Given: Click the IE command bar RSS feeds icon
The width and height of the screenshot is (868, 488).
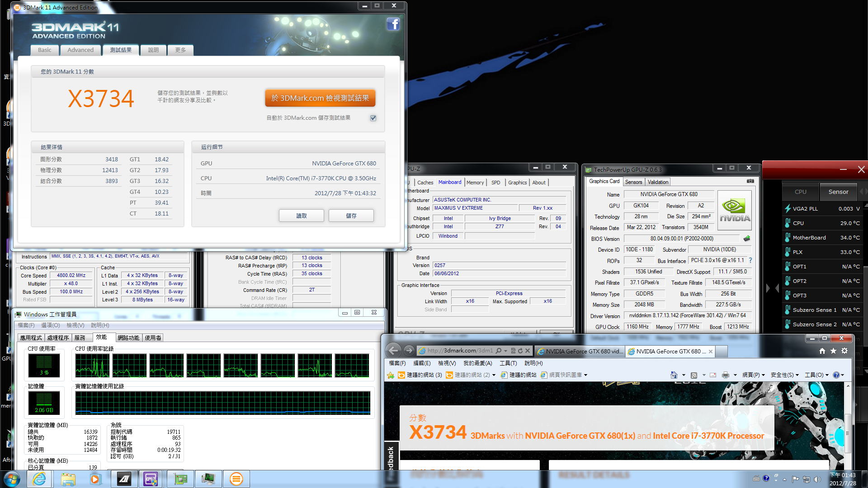Looking at the screenshot, I should click(x=693, y=375).
